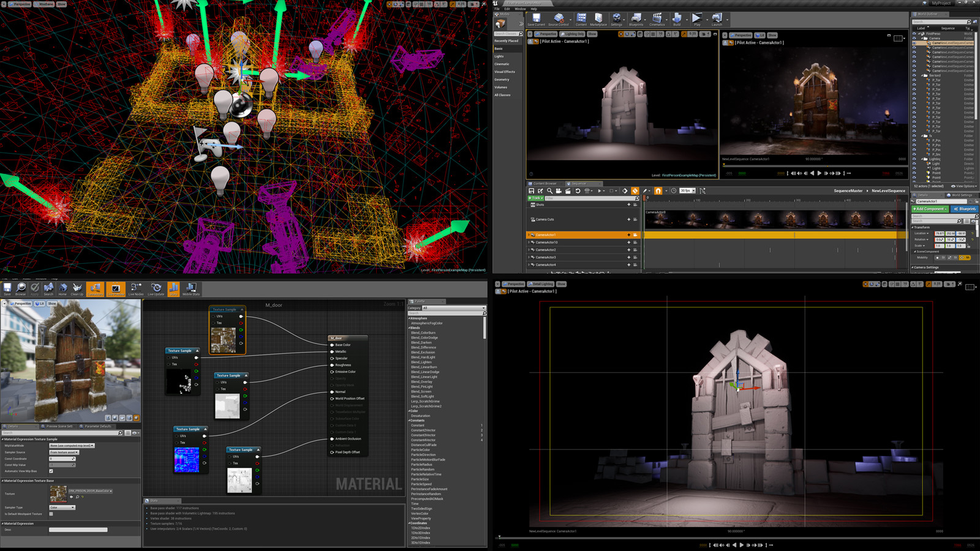The image size is (980, 551).
Task: Toggle Automatic View Mip Bias checkbox
Action: coord(51,471)
